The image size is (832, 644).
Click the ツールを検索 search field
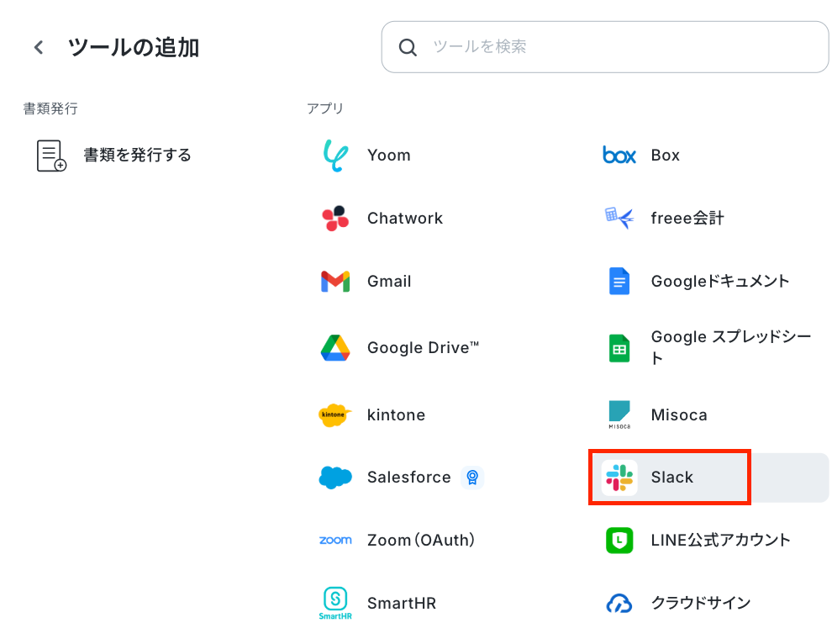pos(605,47)
